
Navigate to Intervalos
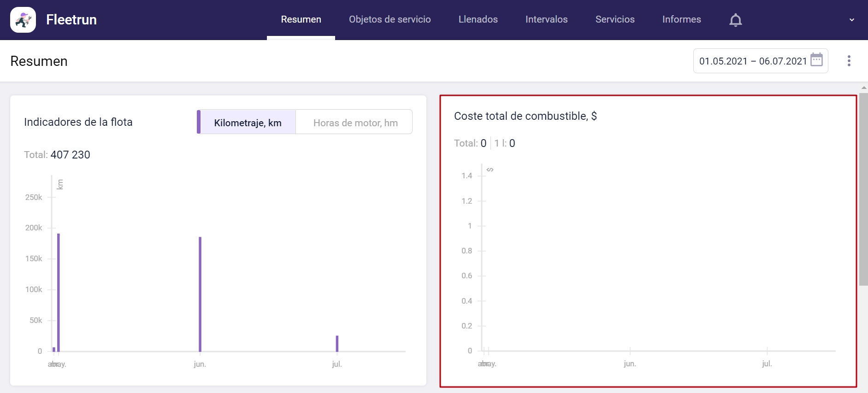click(x=546, y=19)
